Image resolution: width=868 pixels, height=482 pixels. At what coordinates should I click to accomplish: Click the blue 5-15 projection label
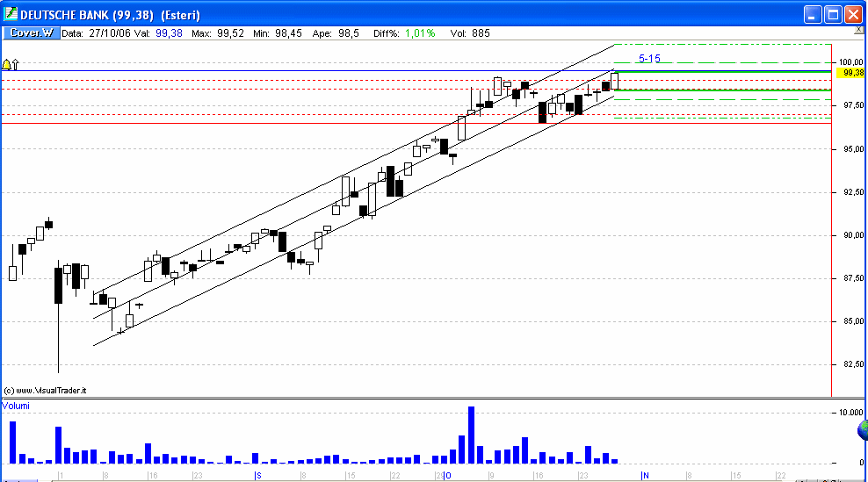click(649, 58)
